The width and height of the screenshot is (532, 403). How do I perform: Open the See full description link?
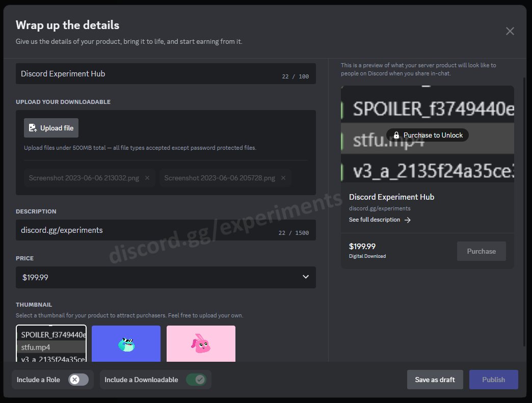click(x=376, y=219)
